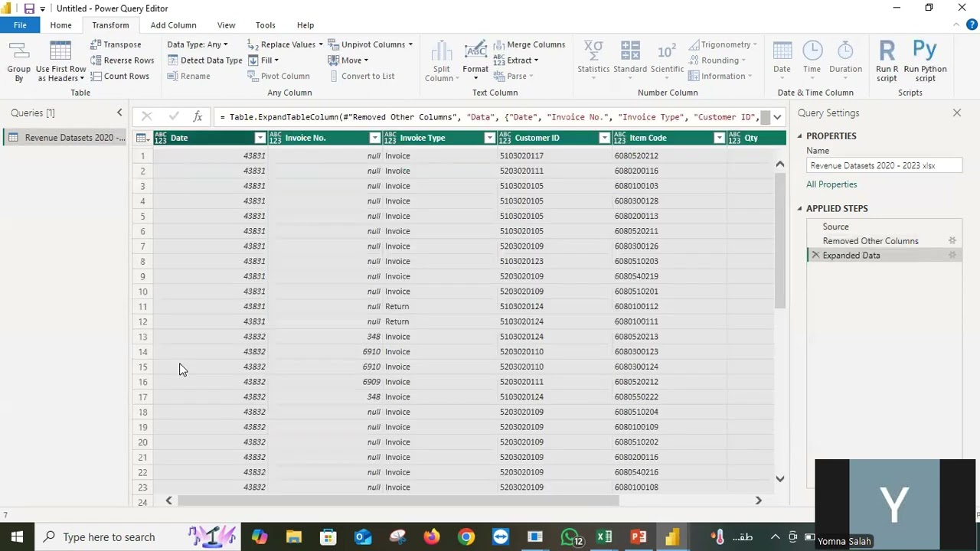Click the vertical scrollbar thumb
980x551 pixels.
click(x=780, y=241)
